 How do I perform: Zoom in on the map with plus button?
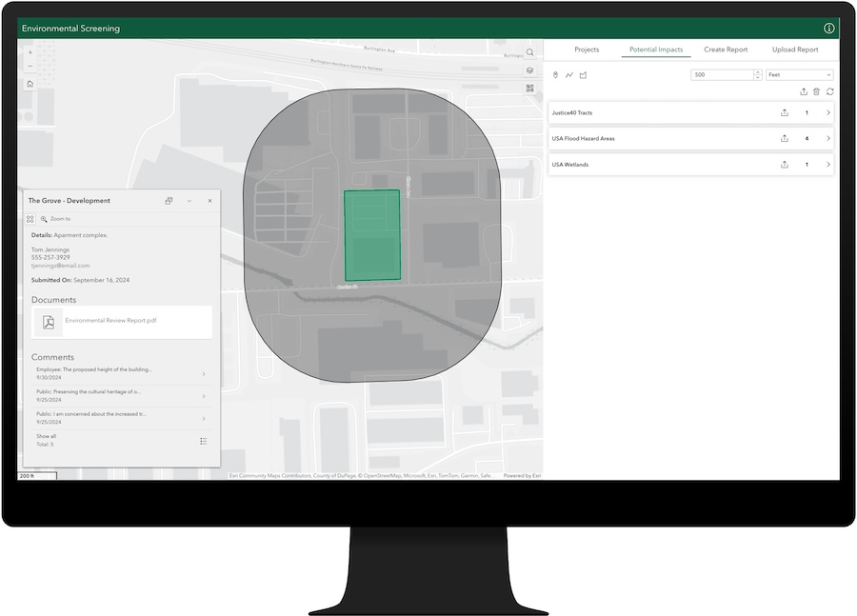pyautogui.click(x=30, y=52)
